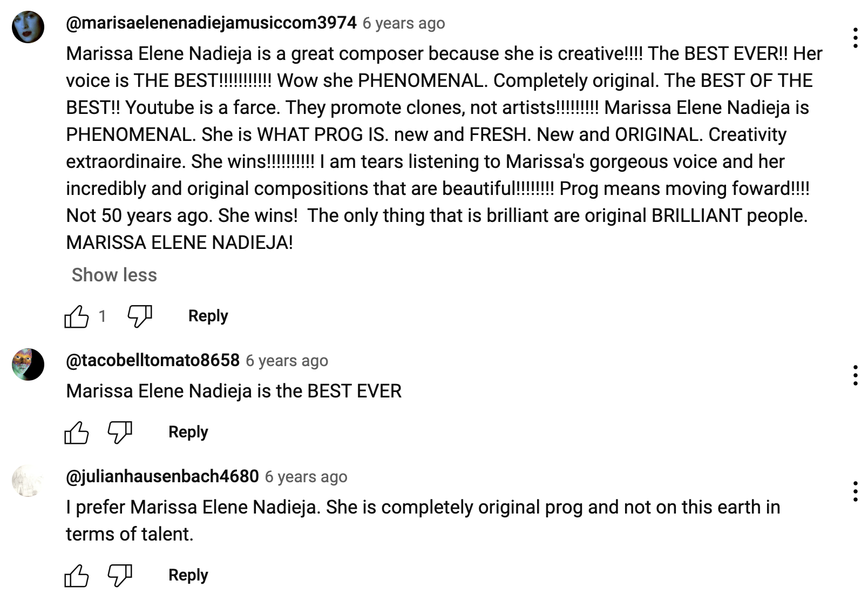Open the @tacobelltomato8658 channel username link
The image size is (868, 594).
click(x=153, y=360)
